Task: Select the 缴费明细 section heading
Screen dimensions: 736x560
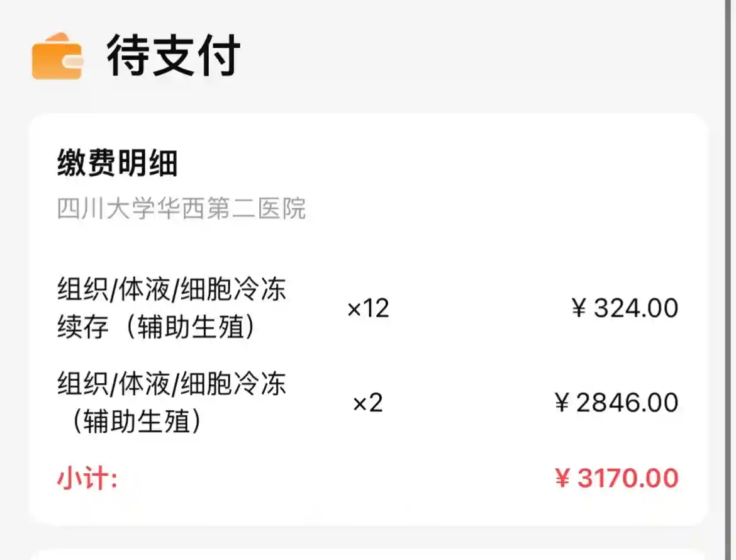Action: tap(118, 164)
